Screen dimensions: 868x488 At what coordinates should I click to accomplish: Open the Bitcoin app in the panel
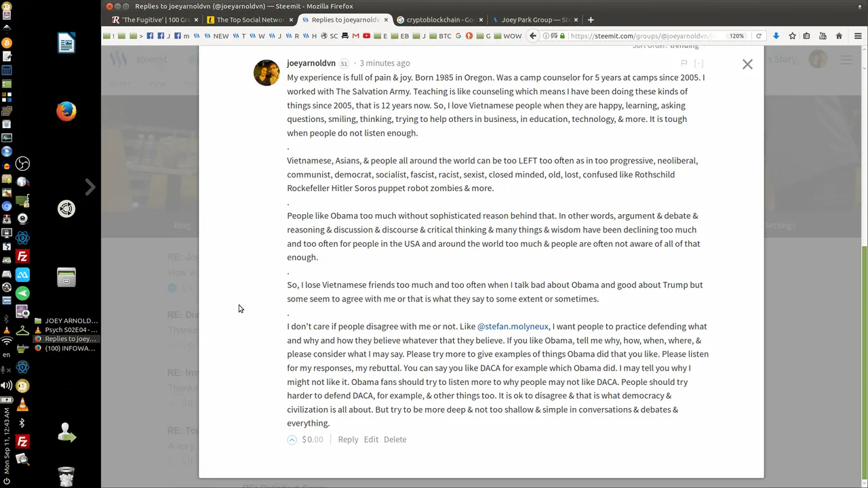pos(7,43)
